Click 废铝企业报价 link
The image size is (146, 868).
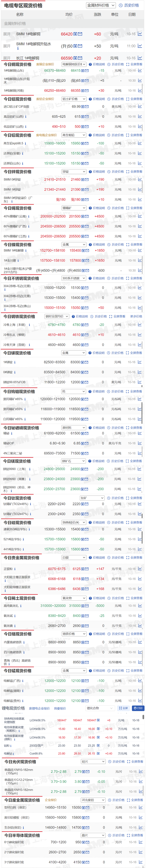pyautogui.click(x=45, y=99)
